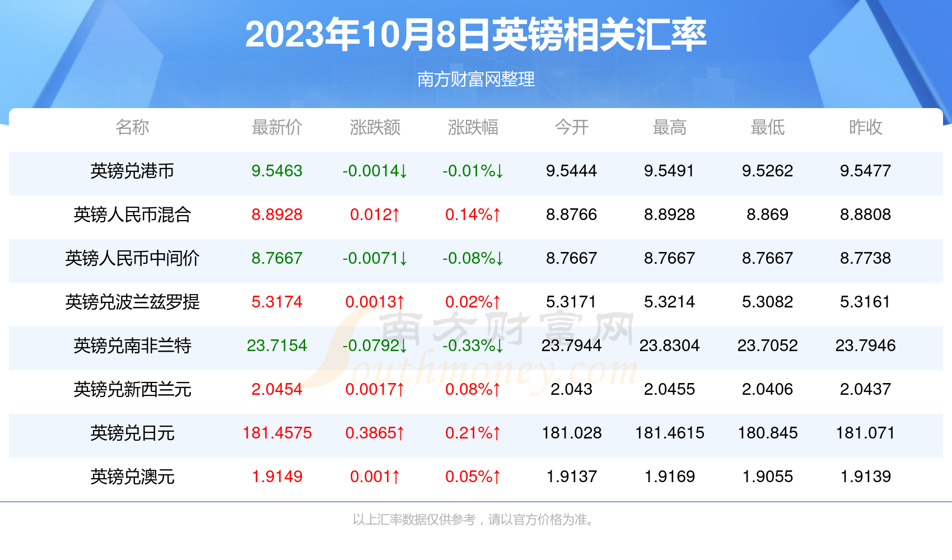Click latest price 8.8928 in red
Viewport: 952px width, 560px height.
coord(277,214)
